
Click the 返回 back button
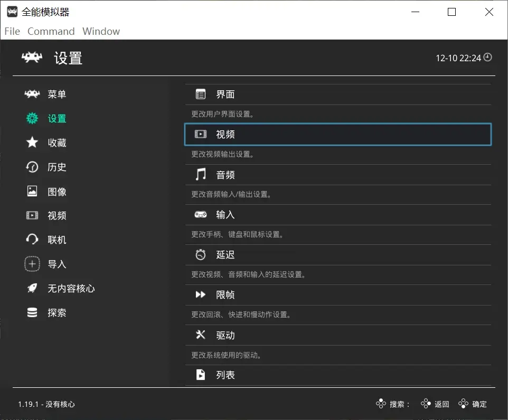435,404
